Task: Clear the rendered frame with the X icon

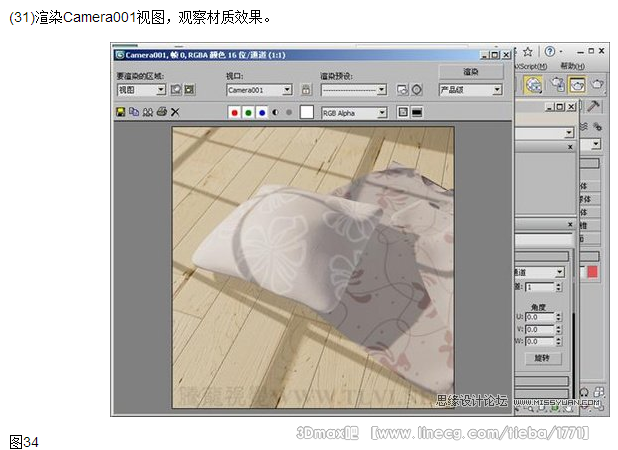Action: pos(175,112)
